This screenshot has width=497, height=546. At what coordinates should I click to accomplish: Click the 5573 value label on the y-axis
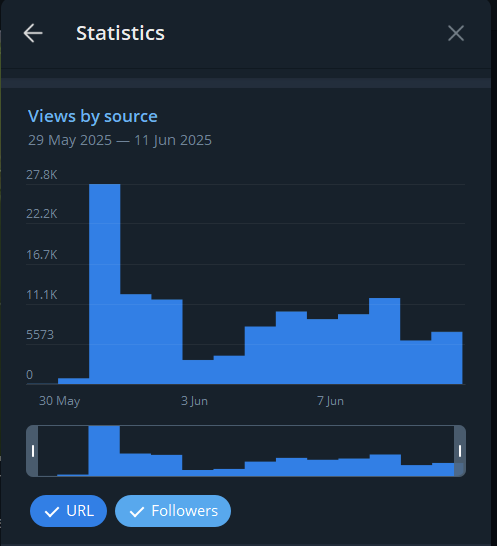click(x=40, y=335)
